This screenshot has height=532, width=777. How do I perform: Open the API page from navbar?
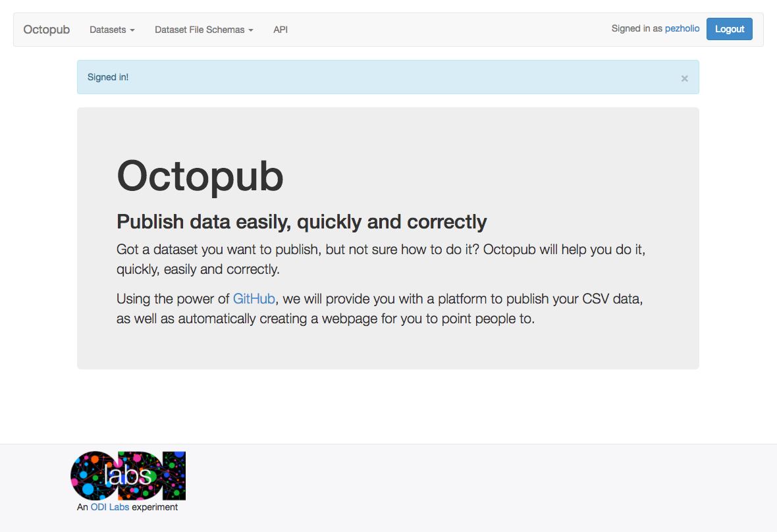tap(281, 30)
